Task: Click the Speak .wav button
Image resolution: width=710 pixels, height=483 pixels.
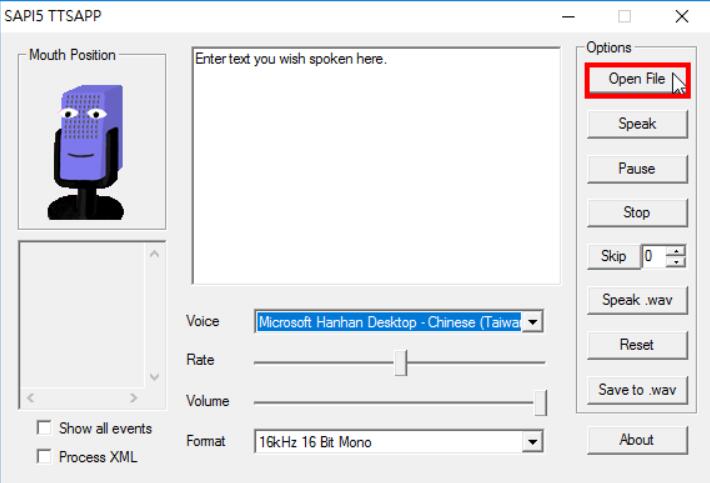Action: click(637, 300)
